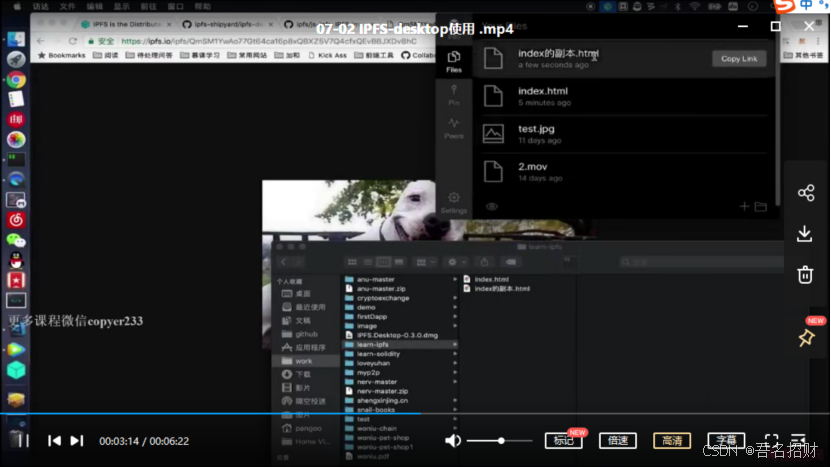The image size is (831, 467).
Task: Switch to the ipfs-shipyard/ipfs-desktop browser tab
Action: tap(228, 24)
